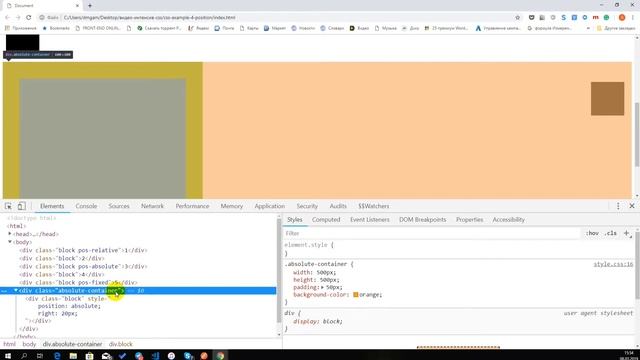The image size is (640, 360).
Task: Click element.style rule header
Action: [309, 245]
